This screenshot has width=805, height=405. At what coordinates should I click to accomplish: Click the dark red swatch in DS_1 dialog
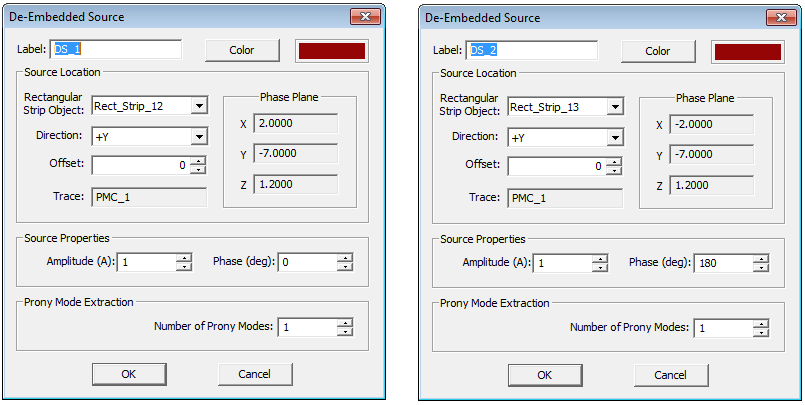[332, 51]
